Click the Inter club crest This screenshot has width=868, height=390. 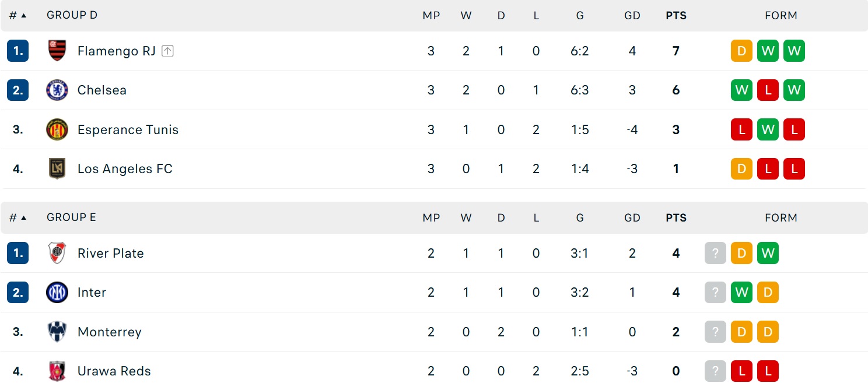click(57, 292)
